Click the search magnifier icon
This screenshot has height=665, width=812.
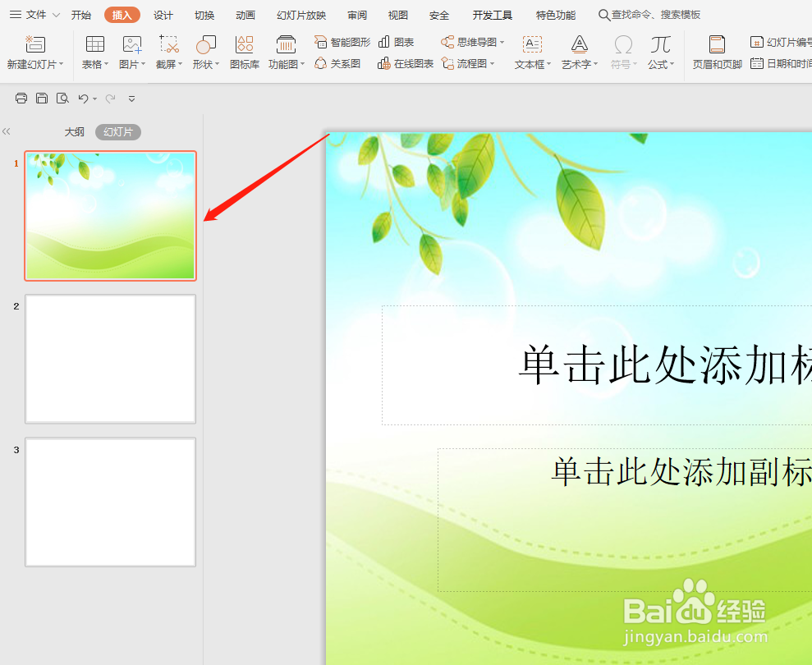tap(603, 15)
